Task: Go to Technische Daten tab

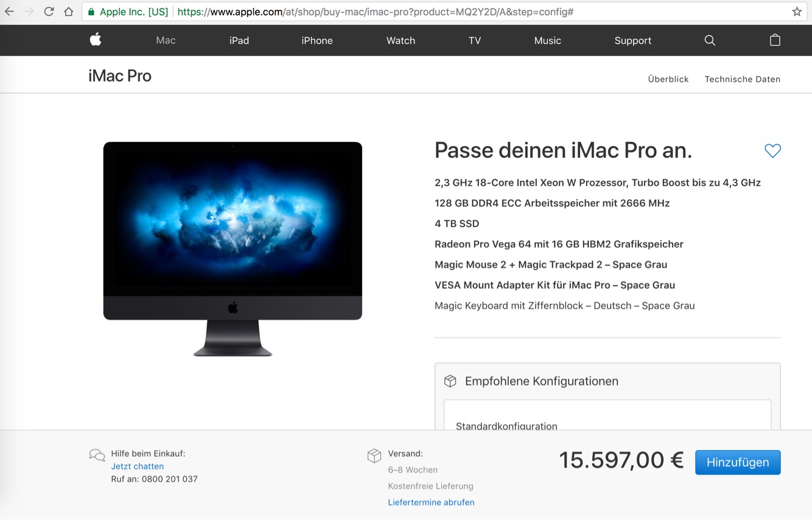Action: pos(743,79)
